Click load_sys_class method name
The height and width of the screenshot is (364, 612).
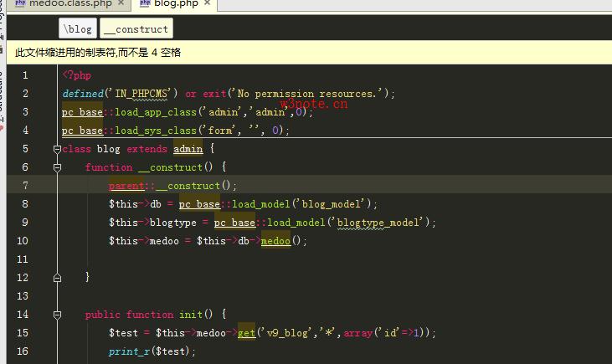(156, 131)
